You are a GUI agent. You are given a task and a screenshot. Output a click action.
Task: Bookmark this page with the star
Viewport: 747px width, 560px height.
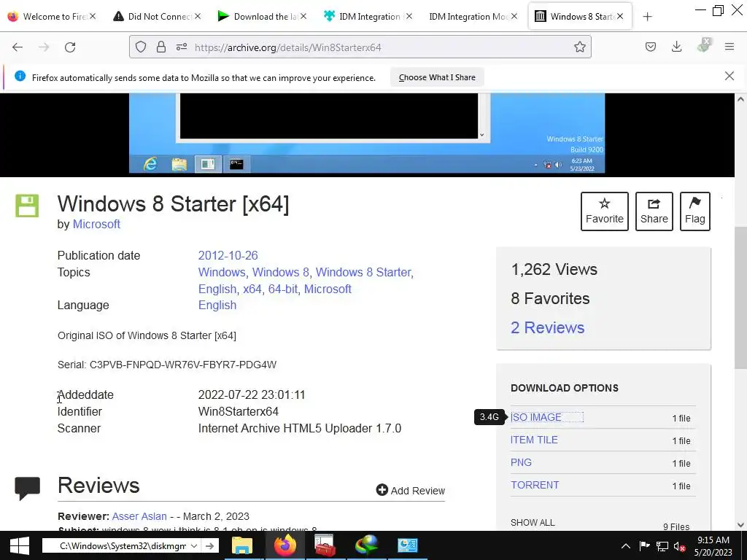[x=579, y=47]
